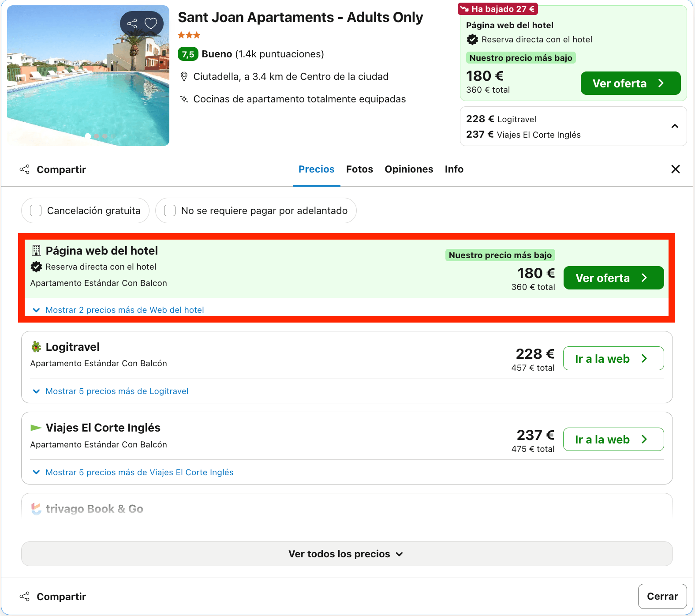Click Compartir above the price filters

tap(53, 169)
